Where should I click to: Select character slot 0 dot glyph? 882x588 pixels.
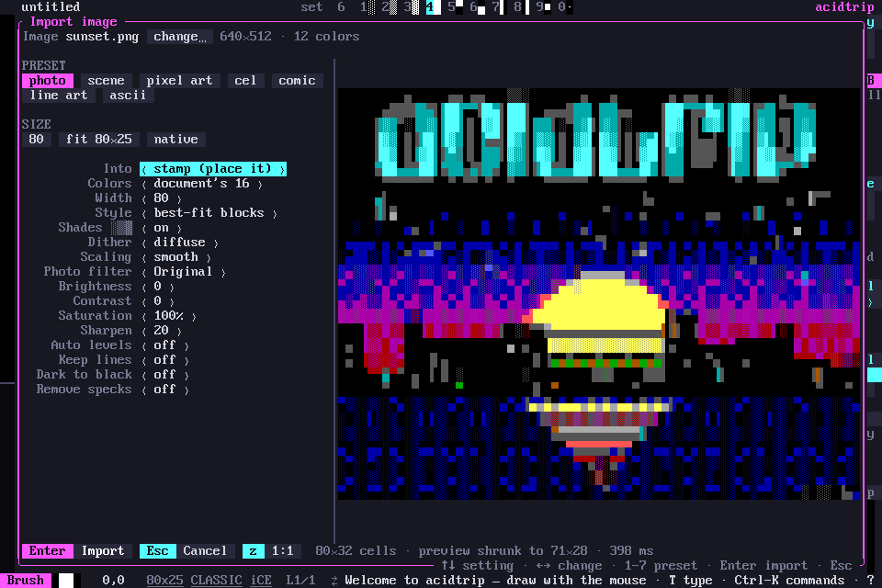point(565,7)
